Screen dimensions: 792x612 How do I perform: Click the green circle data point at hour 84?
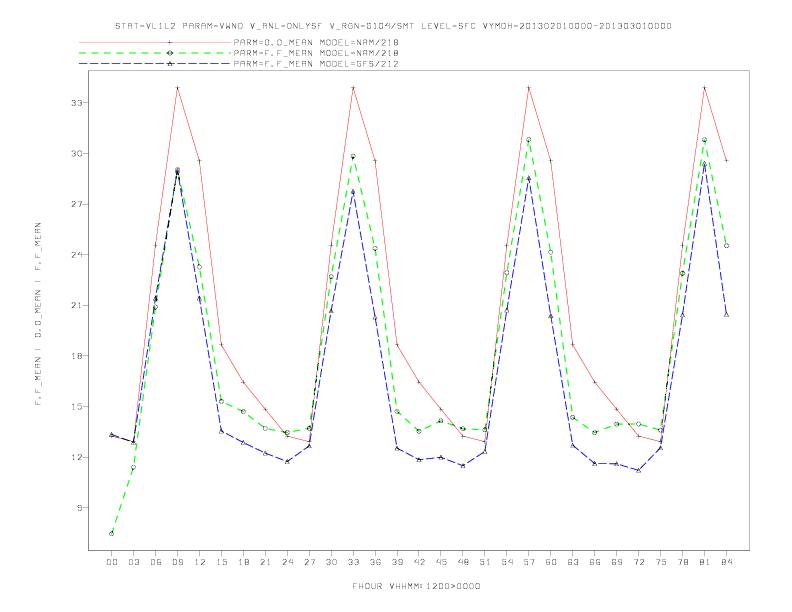point(726,245)
